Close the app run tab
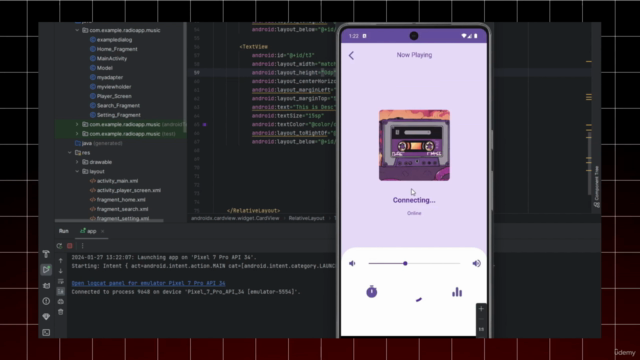This screenshot has height=360, width=640. click(x=102, y=231)
